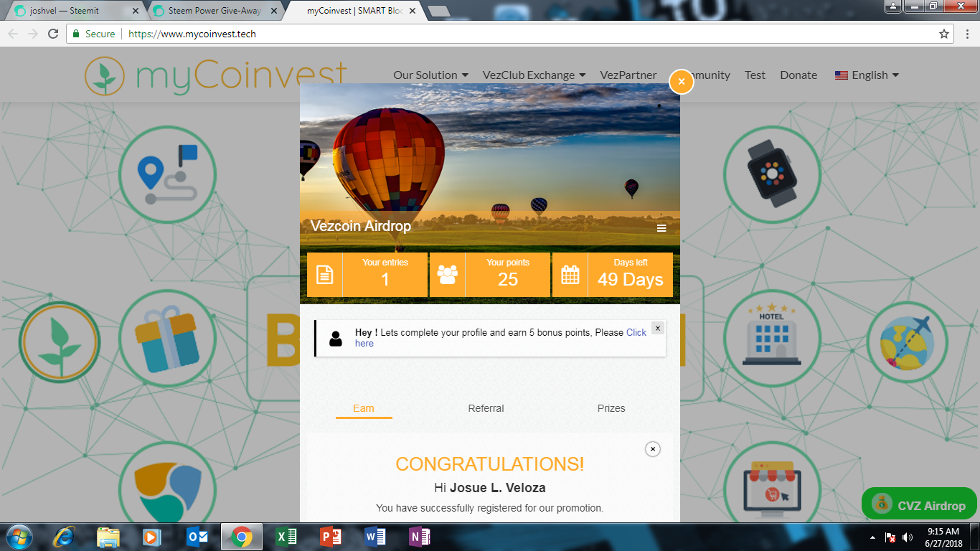Close the myCoinvest browser tab
The height and width of the screenshot is (551, 980).
pyautogui.click(x=412, y=11)
